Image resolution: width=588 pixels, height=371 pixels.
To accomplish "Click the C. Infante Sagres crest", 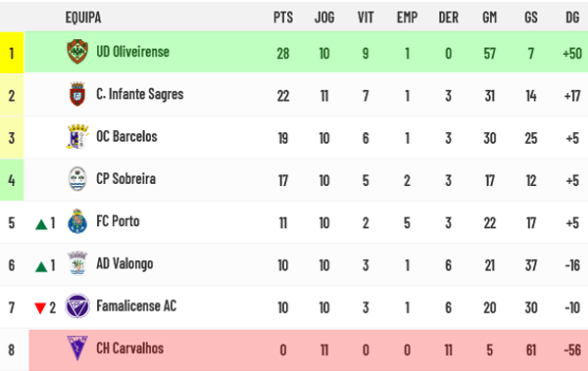I will coord(77,94).
